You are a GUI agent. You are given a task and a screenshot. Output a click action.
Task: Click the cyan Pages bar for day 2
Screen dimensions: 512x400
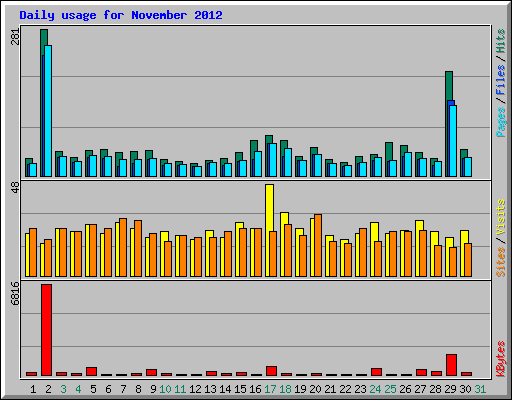[48, 111]
